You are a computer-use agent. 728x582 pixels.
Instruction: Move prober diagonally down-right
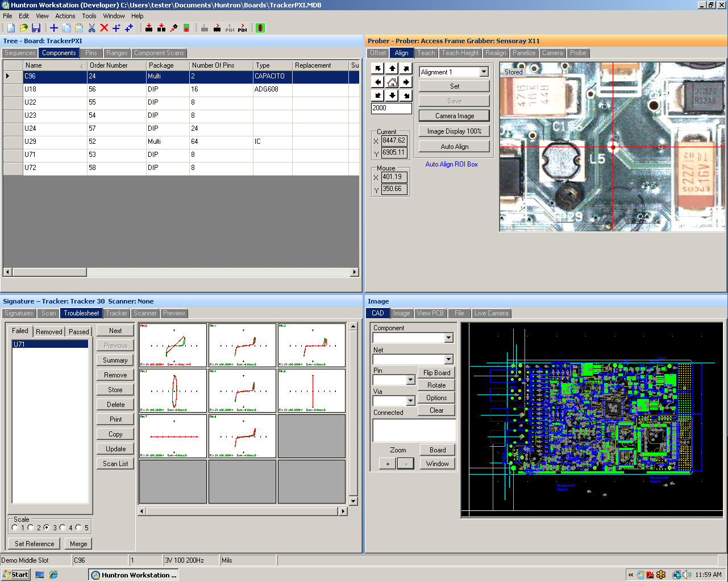(406, 95)
